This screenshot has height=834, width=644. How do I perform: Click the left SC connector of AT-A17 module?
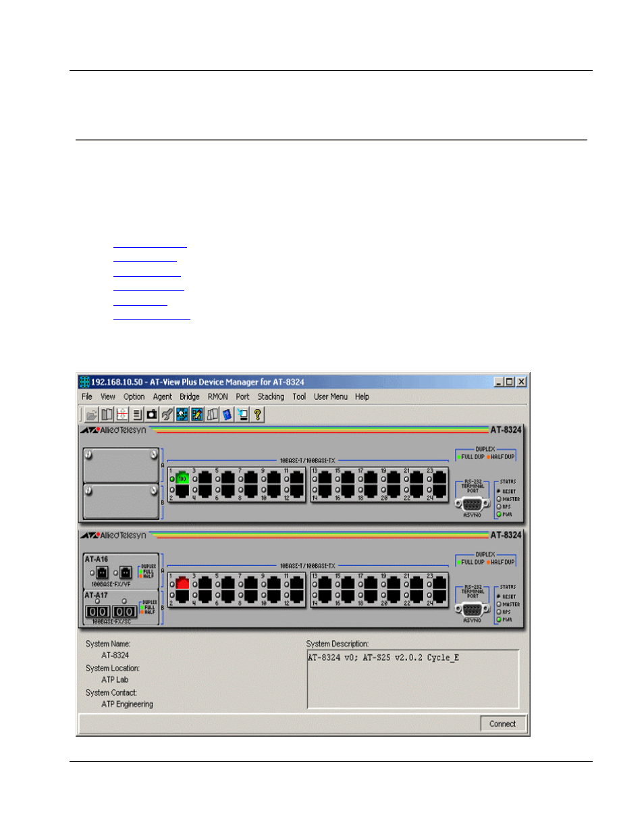[x=97, y=612]
